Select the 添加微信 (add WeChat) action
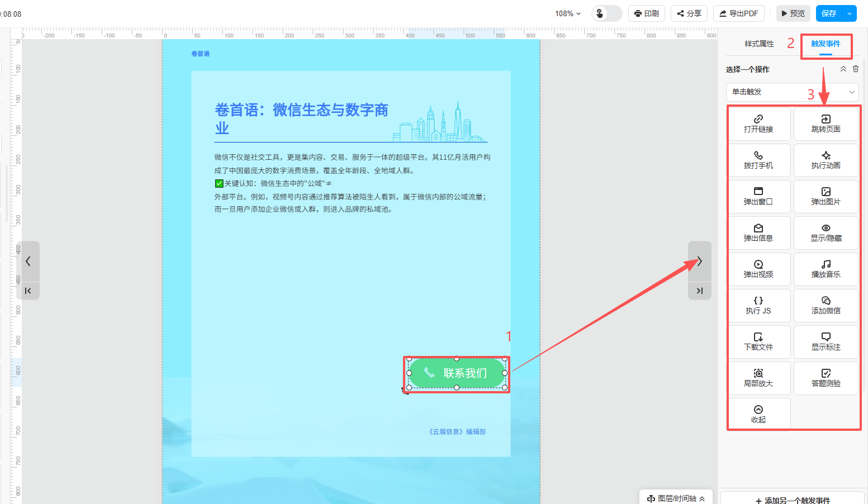 826,305
